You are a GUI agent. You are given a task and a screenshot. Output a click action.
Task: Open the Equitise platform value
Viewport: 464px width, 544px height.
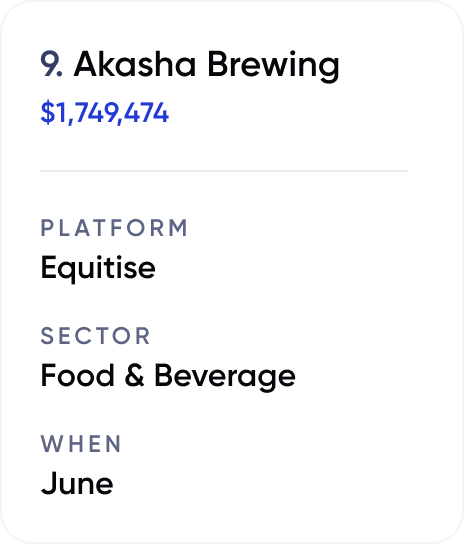(x=98, y=268)
